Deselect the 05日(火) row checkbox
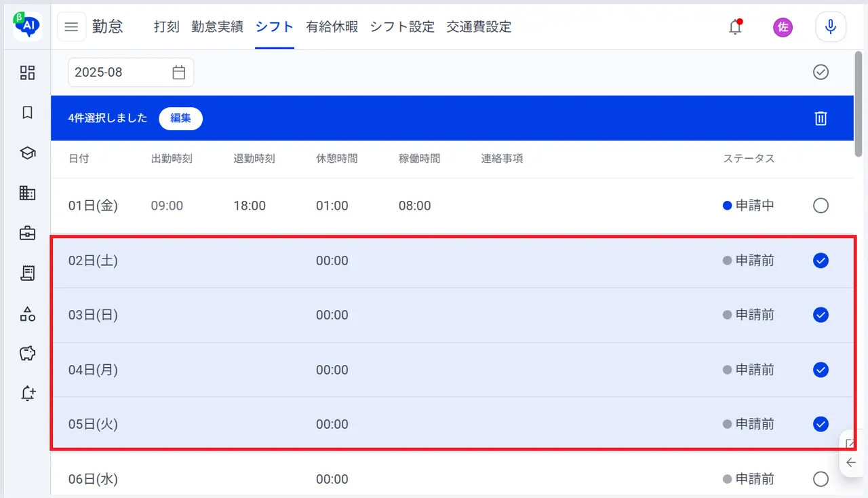The width and height of the screenshot is (868, 498). (821, 424)
